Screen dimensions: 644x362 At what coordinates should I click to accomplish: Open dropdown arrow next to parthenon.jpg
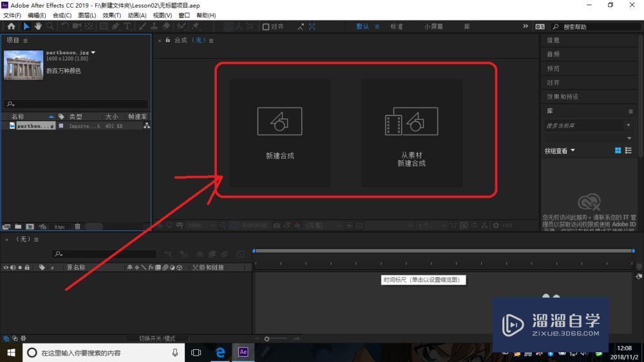coord(93,53)
